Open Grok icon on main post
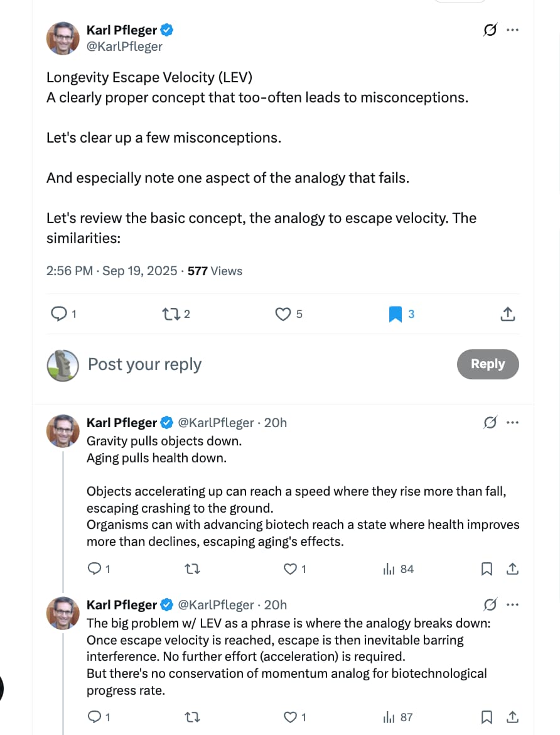The width and height of the screenshot is (560, 735). pos(490,30)
